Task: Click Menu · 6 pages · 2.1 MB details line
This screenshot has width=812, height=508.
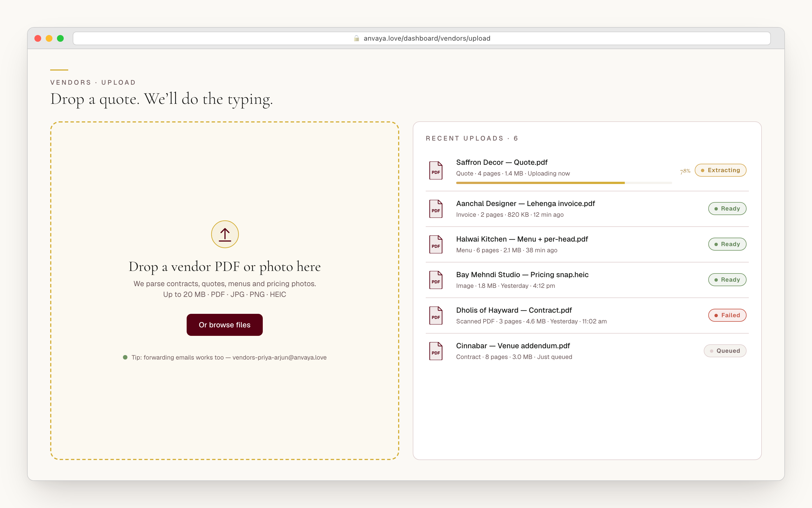Action: (506, 250)
